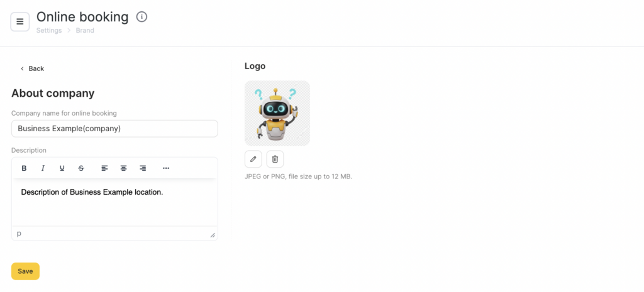Center-align the description text
This screenshot has height=292, width=644.
pos(124,168)
